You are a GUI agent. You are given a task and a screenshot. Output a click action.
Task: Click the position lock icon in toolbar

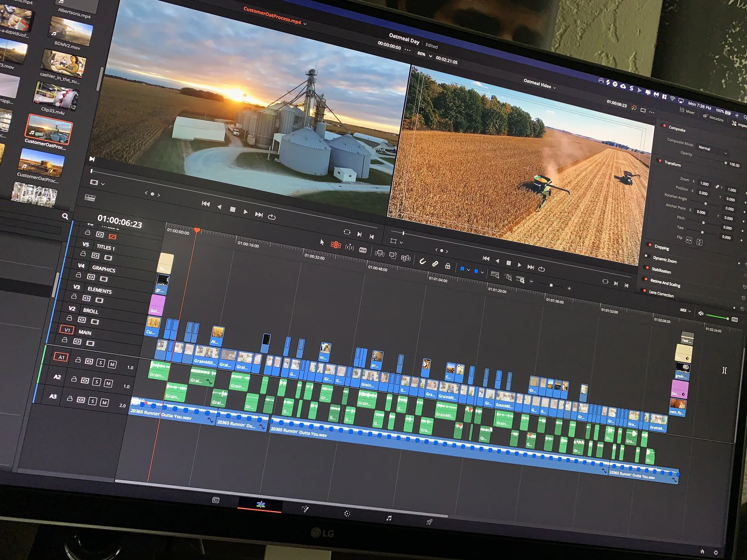point(448,266)
